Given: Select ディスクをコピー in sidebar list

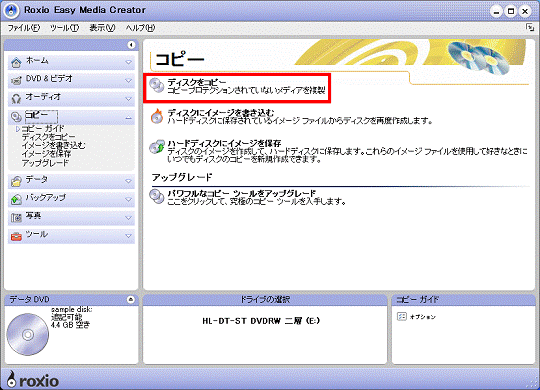Looking at the screenshot, I should click(x=48, y=137).
